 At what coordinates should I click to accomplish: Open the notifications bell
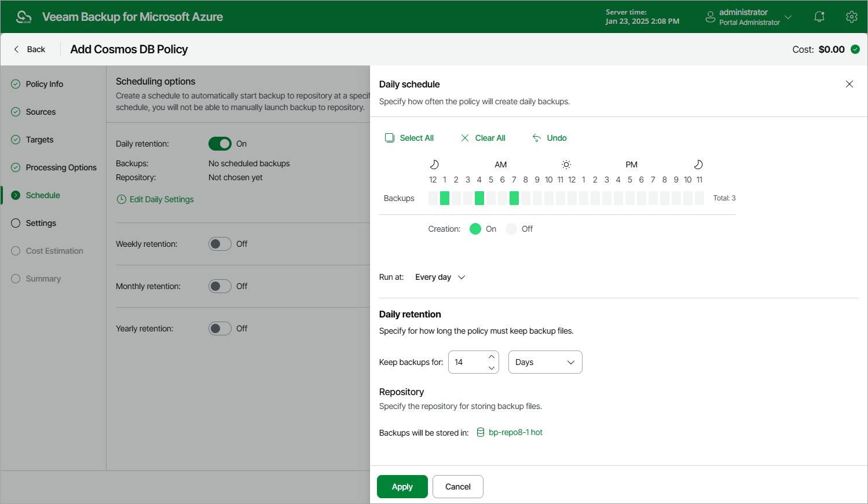819,17
